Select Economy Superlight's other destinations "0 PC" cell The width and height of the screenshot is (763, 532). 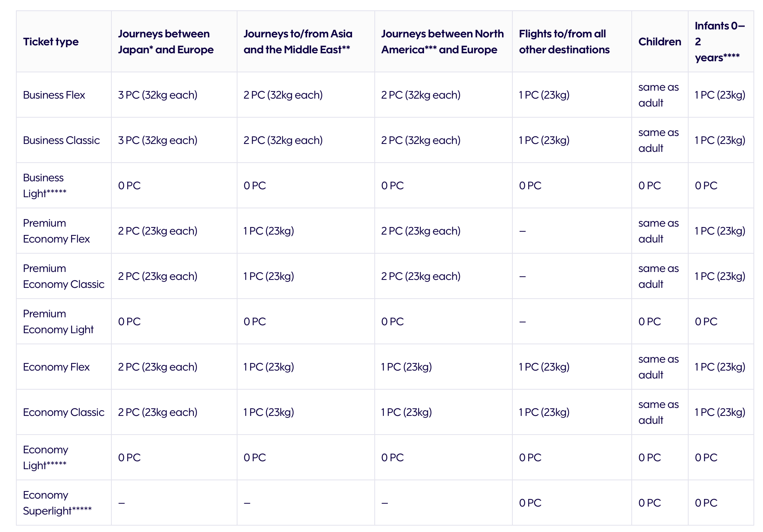coord(530,503)
